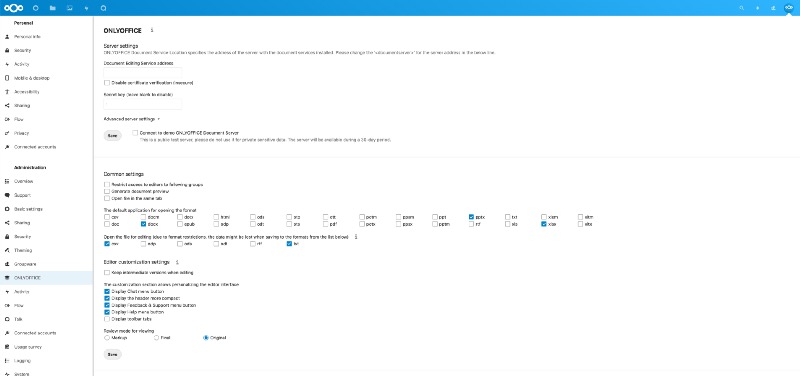Open the user avatar menu

(788, 8)
